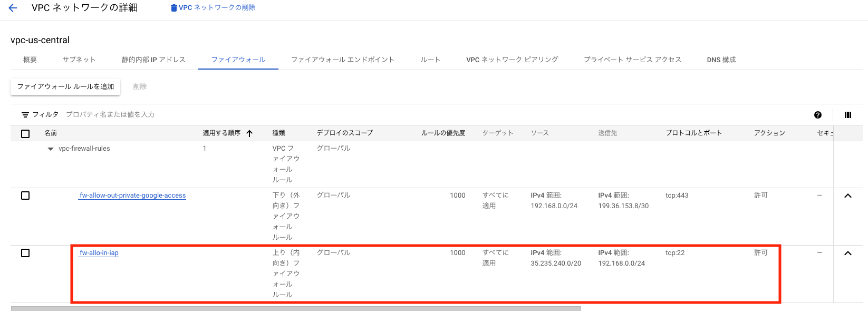The image size is (868, 322).
Task: Check the fw-allo-in-iap row checkbox
Action: [x=25, y=253]
